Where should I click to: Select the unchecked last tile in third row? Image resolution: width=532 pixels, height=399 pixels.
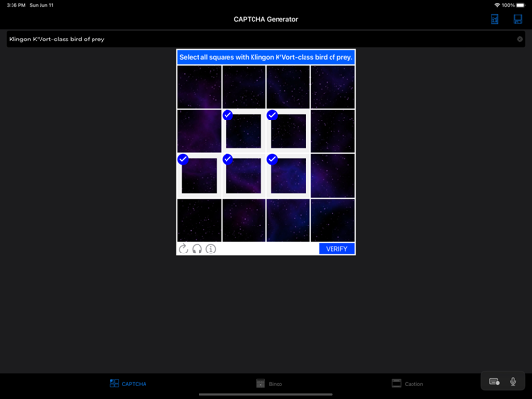click(x=332, y=175)
